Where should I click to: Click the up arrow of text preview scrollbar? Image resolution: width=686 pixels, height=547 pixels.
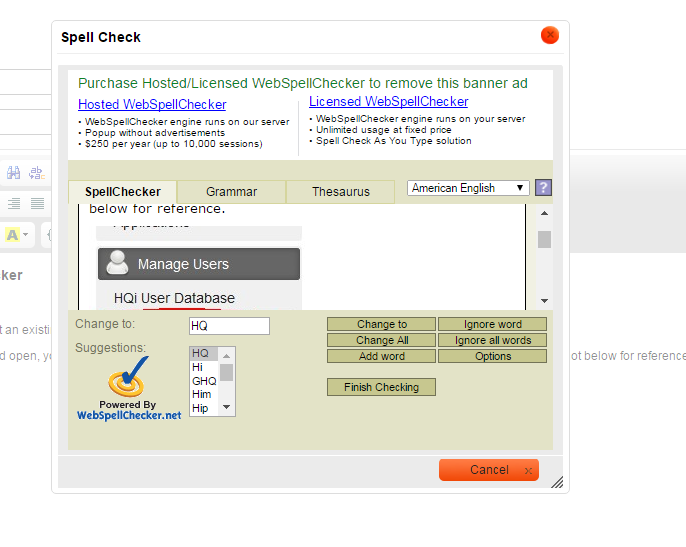544,213
